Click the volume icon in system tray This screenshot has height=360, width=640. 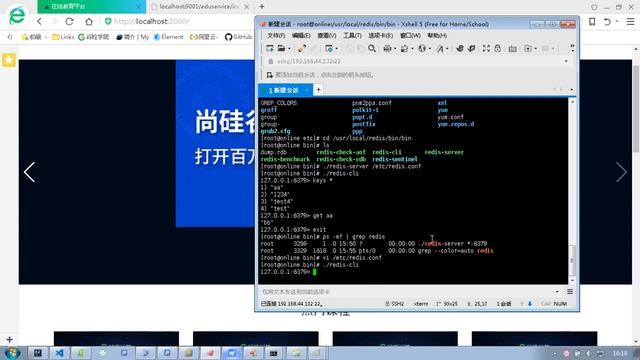(588, 353)
